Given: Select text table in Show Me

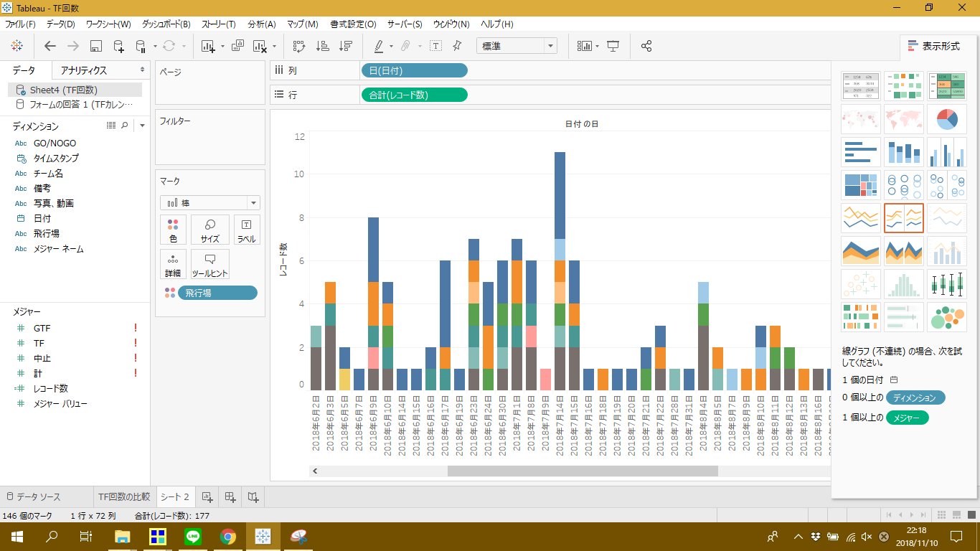Looking at the screenshot, I should coord(861,86).
